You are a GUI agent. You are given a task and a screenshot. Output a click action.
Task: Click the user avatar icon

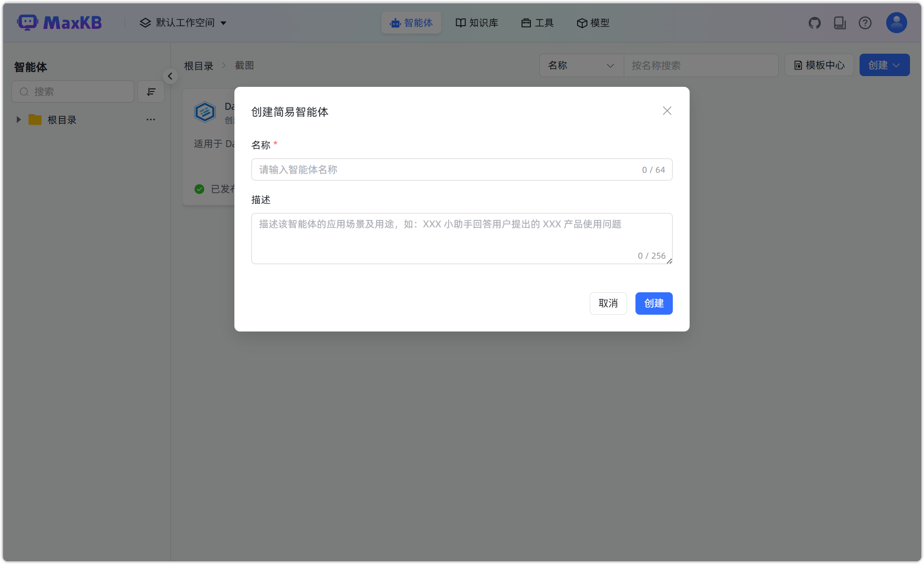coord(896,22)
